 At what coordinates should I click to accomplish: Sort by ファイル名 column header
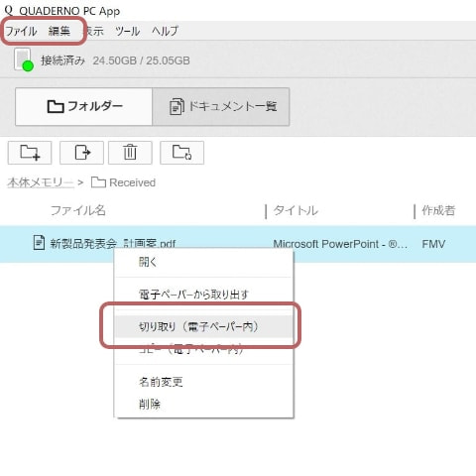click(78, 210)
